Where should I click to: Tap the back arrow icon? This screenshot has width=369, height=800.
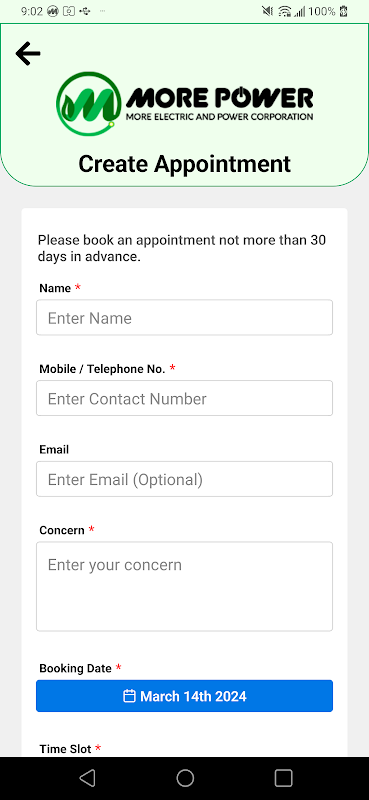click(28, 54)
